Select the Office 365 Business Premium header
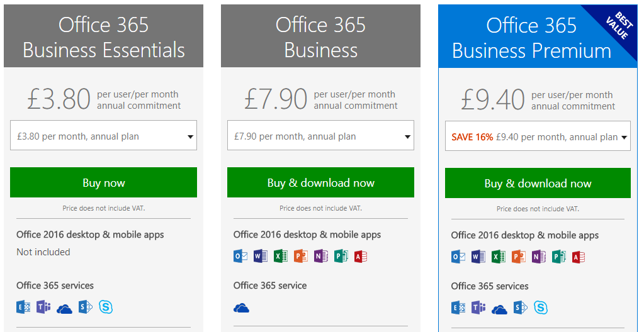644x332 pixels. tap(538, 36)
